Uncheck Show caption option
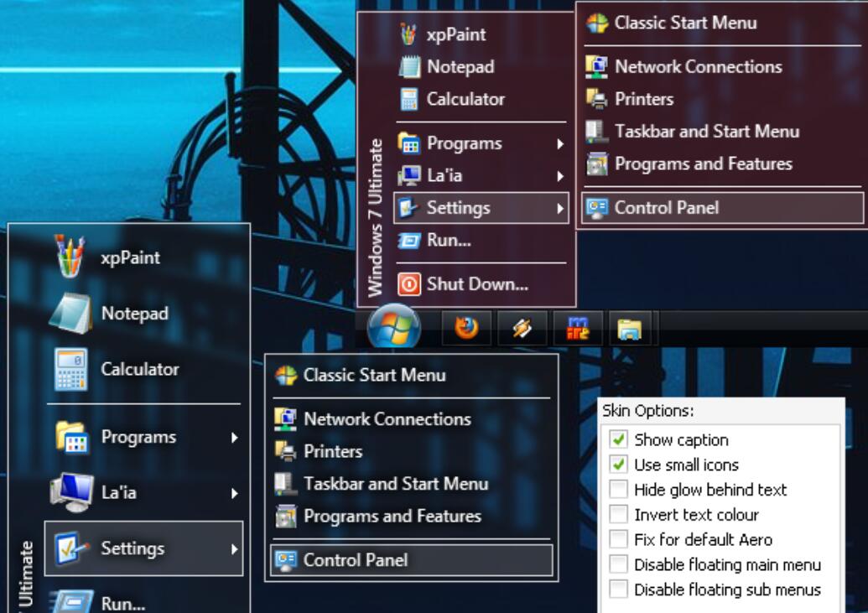The height and width of the screenshot is (613, 868). [x=618, y=439]
